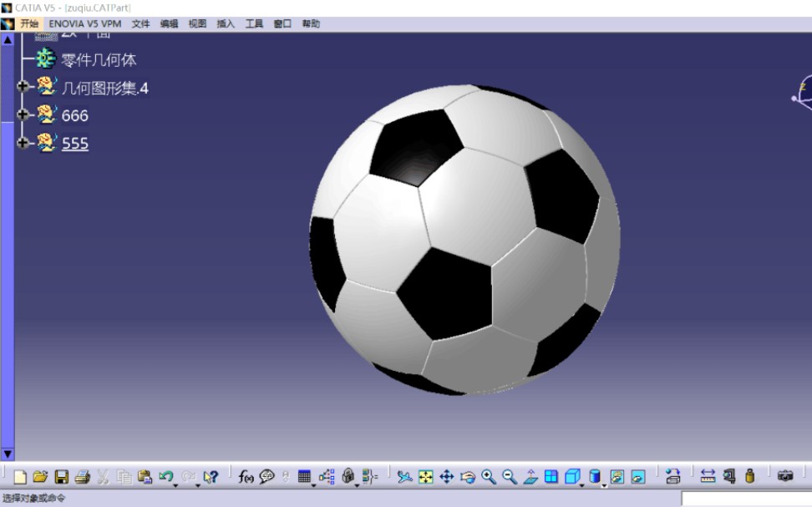Click the padlock icon in the toolbar
812x507 pixels.
tap(348, 476)
